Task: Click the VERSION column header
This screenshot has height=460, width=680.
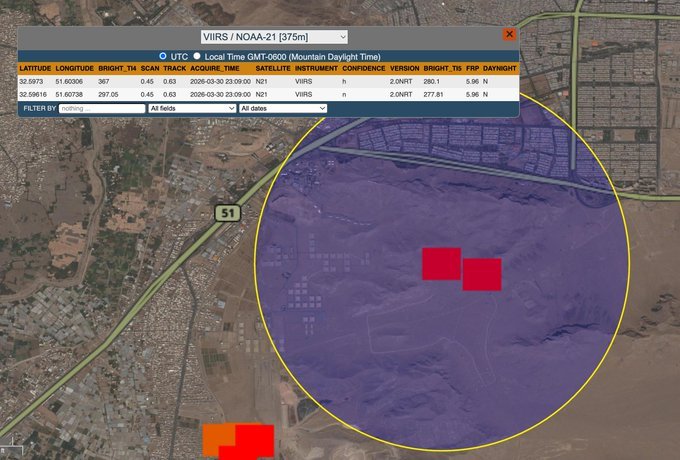Action: [x=405, y=69]
